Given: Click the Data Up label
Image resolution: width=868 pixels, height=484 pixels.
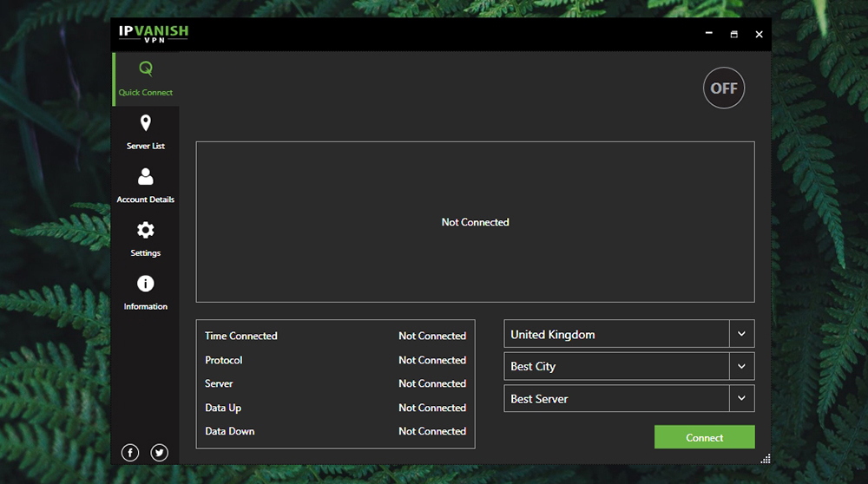Looking at the screenshot, I should 223,408.
